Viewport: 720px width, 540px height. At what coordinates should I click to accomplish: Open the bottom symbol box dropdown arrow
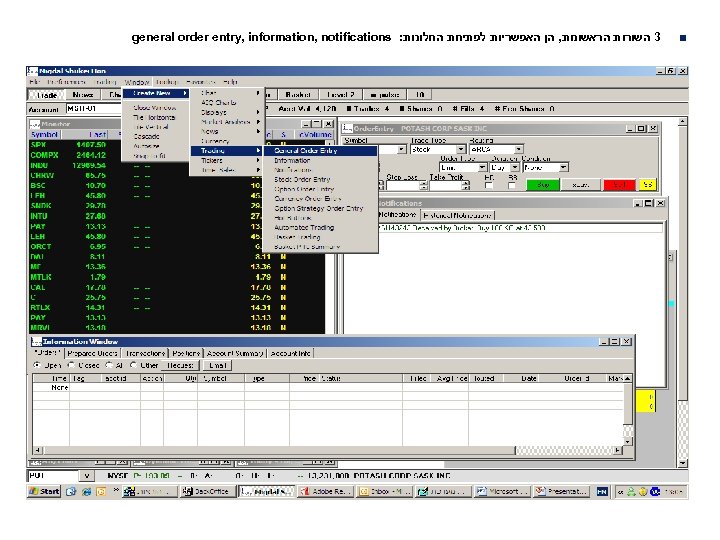tap(86, 476)
